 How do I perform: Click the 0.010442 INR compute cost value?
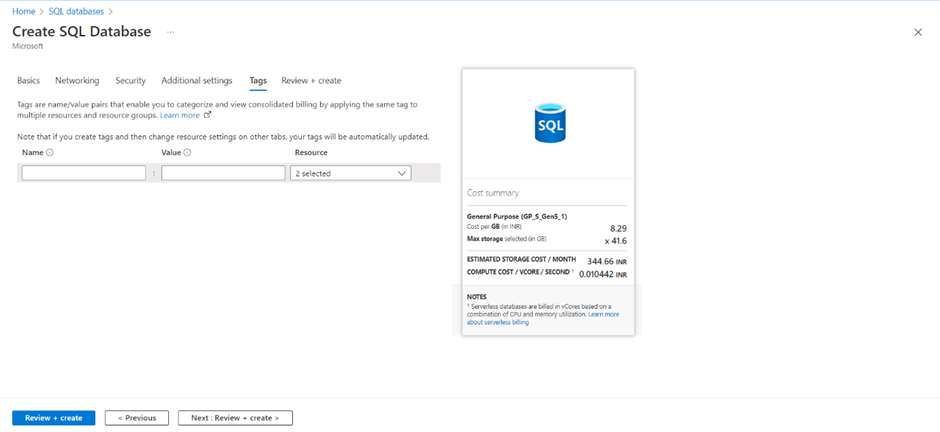(603, 274)
